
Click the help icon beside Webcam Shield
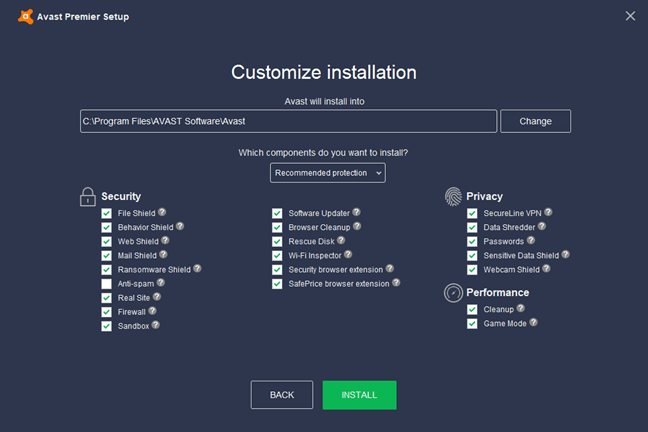point(546,268)
